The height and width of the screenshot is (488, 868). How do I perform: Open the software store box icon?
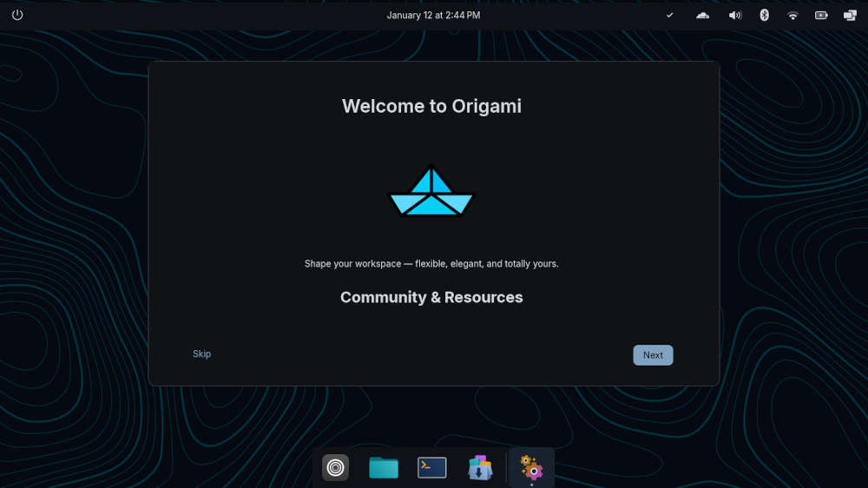point(480,468)
